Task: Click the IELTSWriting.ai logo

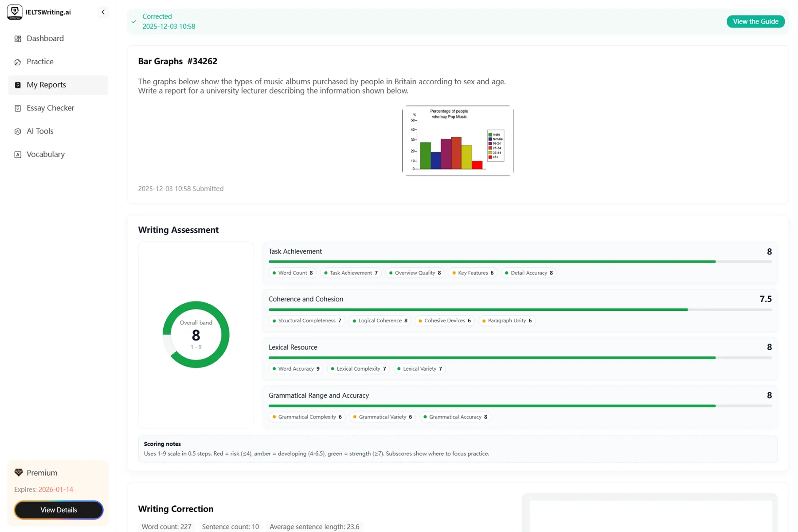Action: point(15,12)
